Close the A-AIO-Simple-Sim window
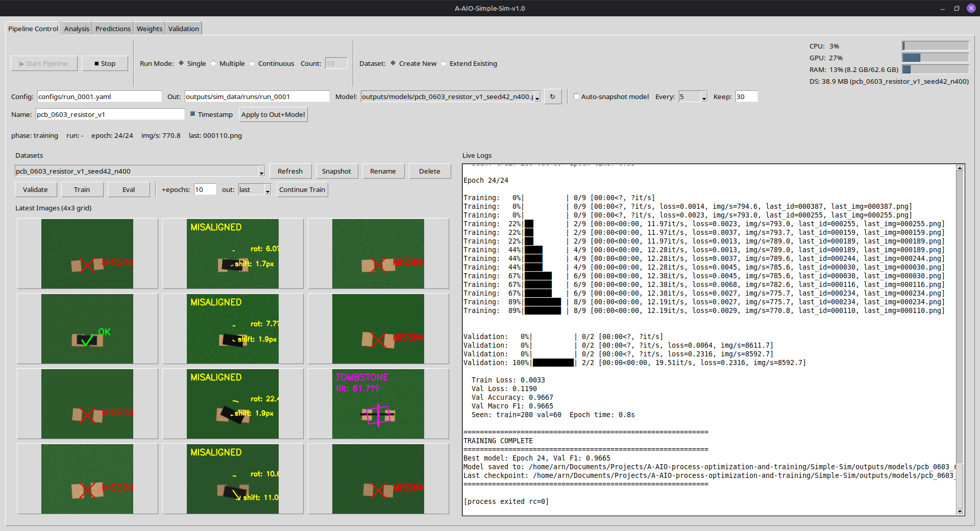 click(x=971, y=8)
